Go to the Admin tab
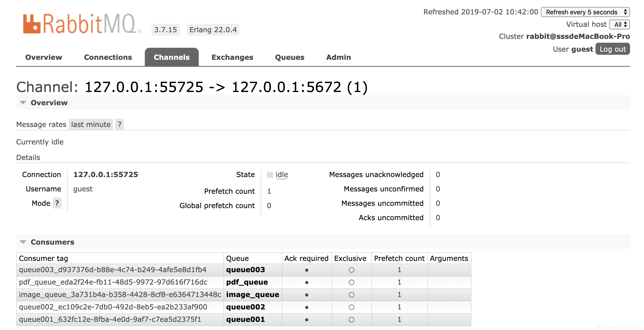 tap(338, 57)
